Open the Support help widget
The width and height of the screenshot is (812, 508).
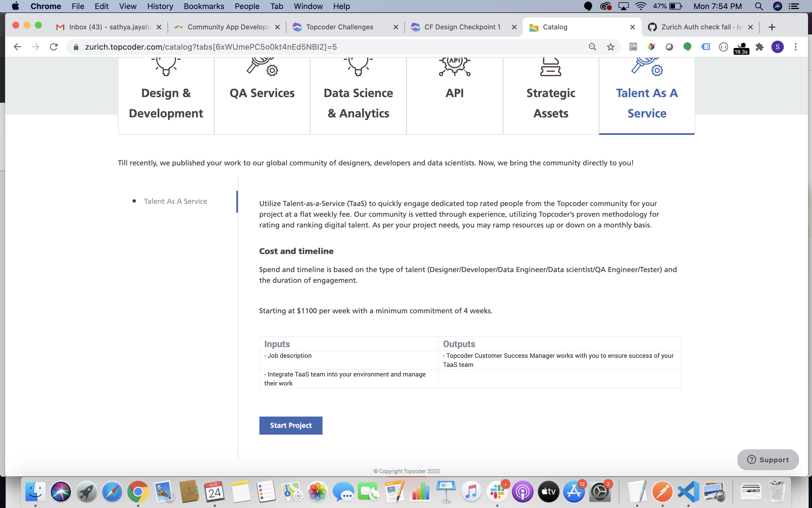point(768,460)
